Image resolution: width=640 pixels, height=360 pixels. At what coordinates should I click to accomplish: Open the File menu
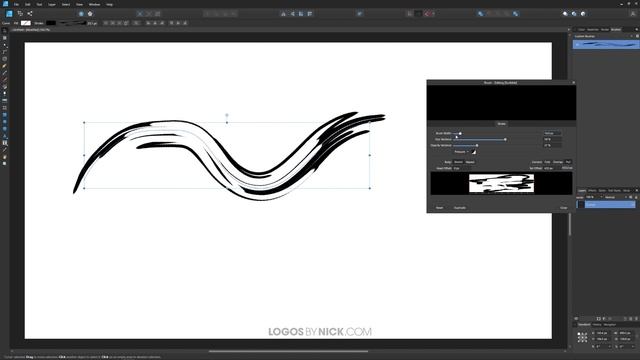click(16, 4)
